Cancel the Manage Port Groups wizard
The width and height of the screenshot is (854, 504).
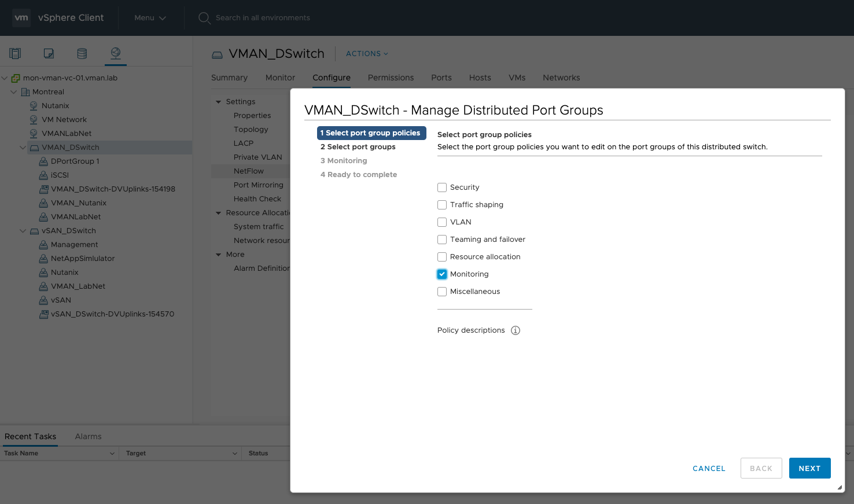pos(709,468)
